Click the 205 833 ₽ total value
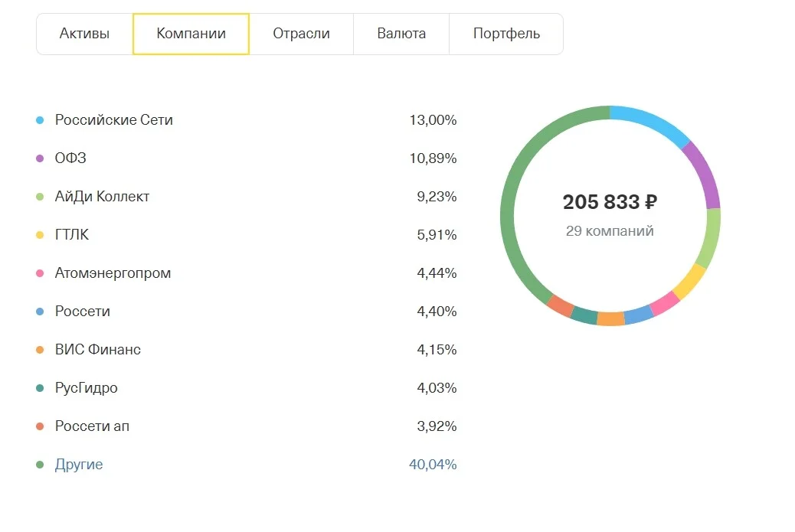 click(x=610, y=201)
